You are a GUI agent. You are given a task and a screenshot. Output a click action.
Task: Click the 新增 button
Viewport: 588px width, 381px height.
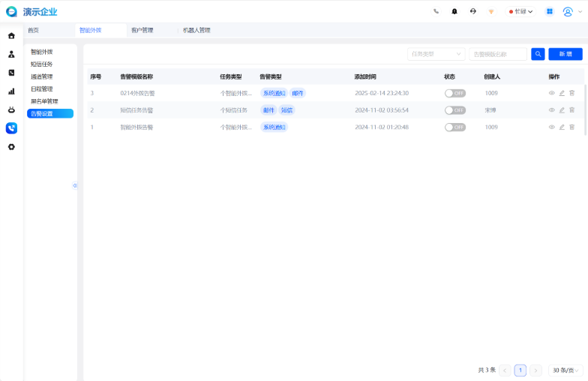click(565, 54)
